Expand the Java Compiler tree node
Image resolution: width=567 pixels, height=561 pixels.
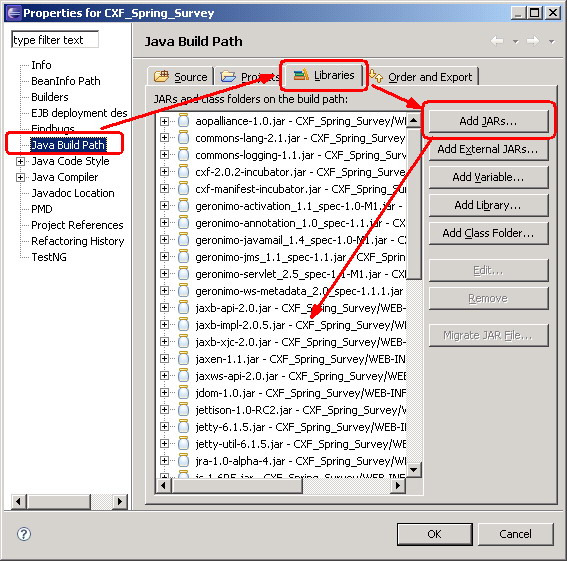coord(20,177)
